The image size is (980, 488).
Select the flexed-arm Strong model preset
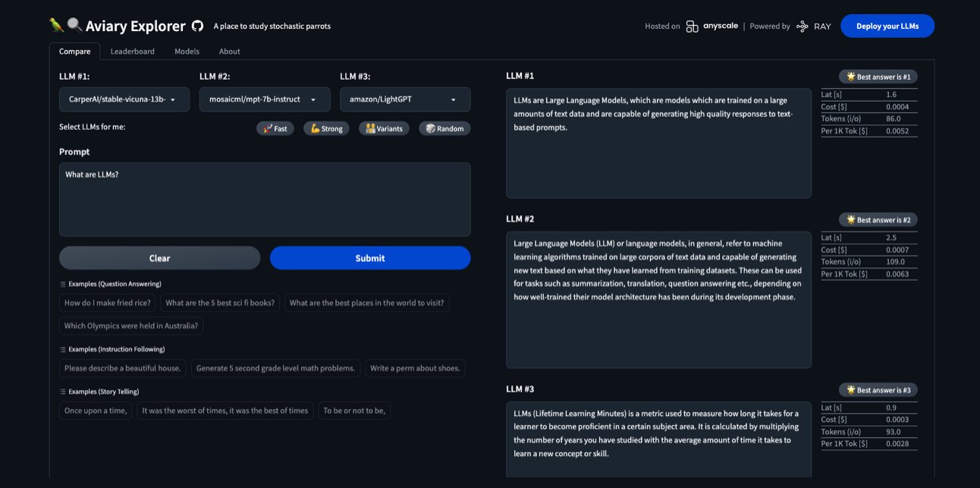(326, 128)
